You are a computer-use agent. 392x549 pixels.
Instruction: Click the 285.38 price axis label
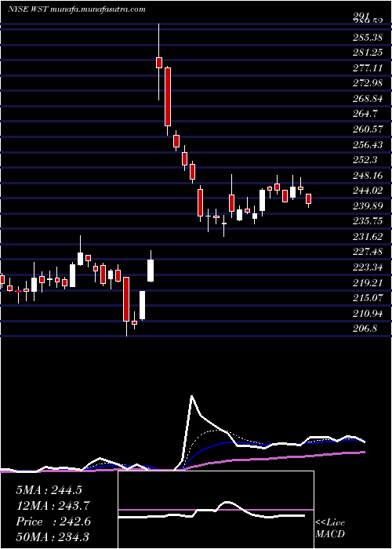tap(368, 37)
